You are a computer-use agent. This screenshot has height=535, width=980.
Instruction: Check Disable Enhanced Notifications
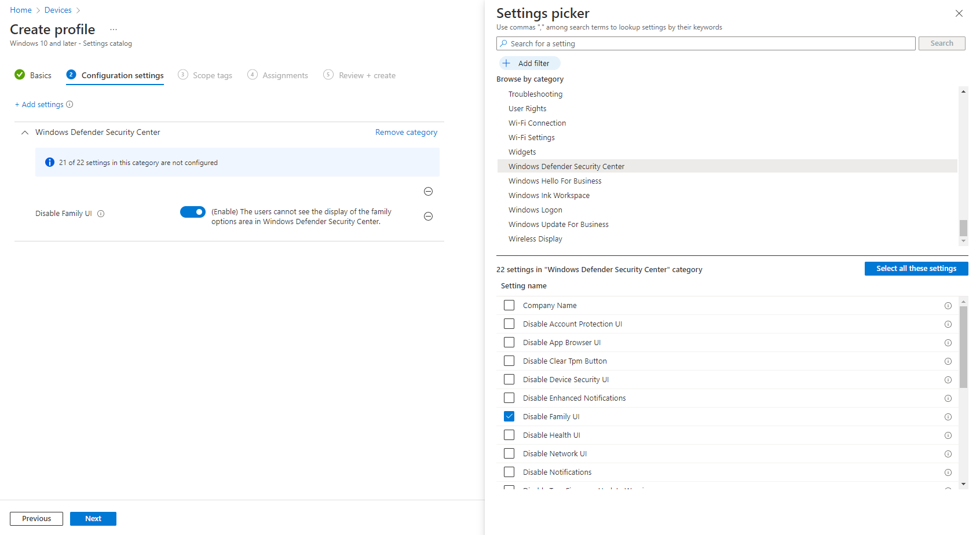509,398
